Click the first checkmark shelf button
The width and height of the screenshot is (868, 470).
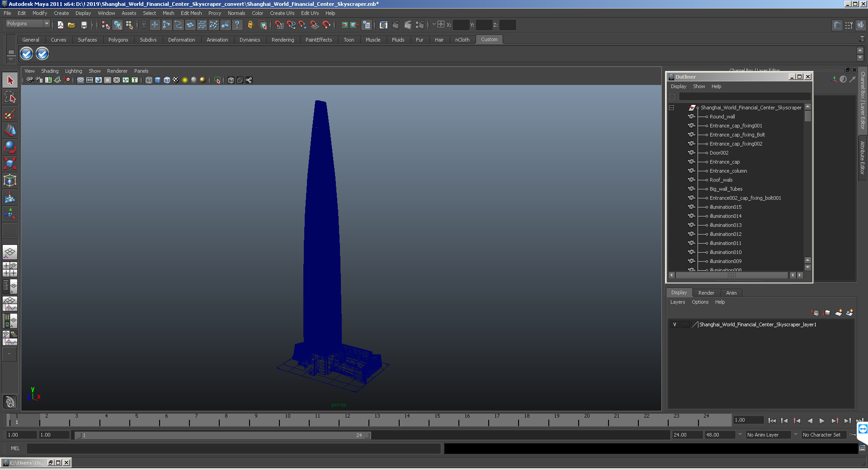click(x=27, y=54)
